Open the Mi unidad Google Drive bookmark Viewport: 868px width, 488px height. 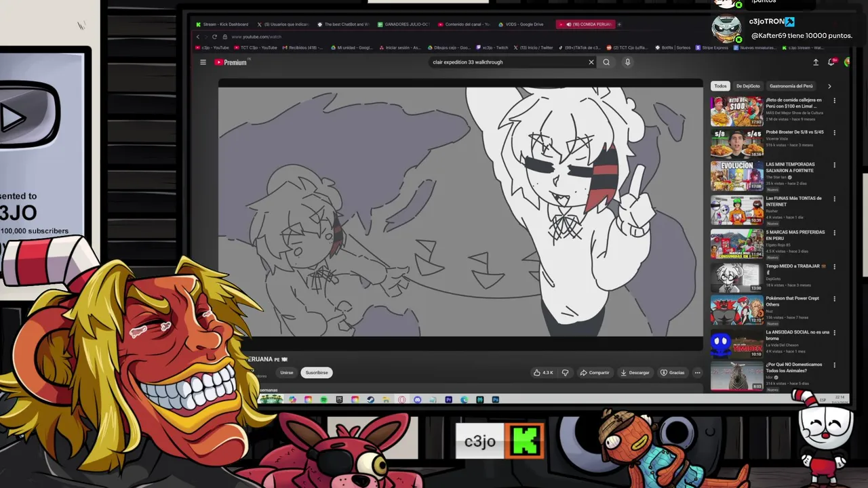tap(352, 47)
